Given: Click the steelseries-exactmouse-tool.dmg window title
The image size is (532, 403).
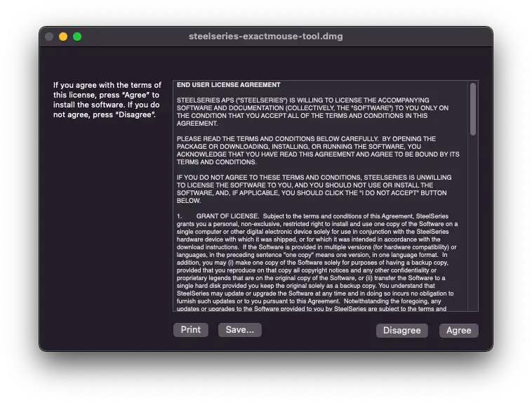Looking at the screenshot, I should (x=266, y=37).
